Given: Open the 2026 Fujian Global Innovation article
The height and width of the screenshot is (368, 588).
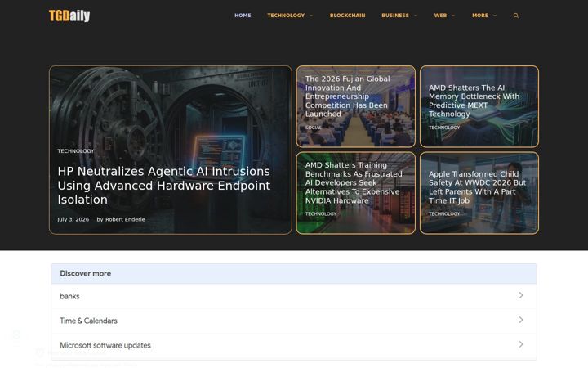Looking at the screenshot, I should (347, 96).
